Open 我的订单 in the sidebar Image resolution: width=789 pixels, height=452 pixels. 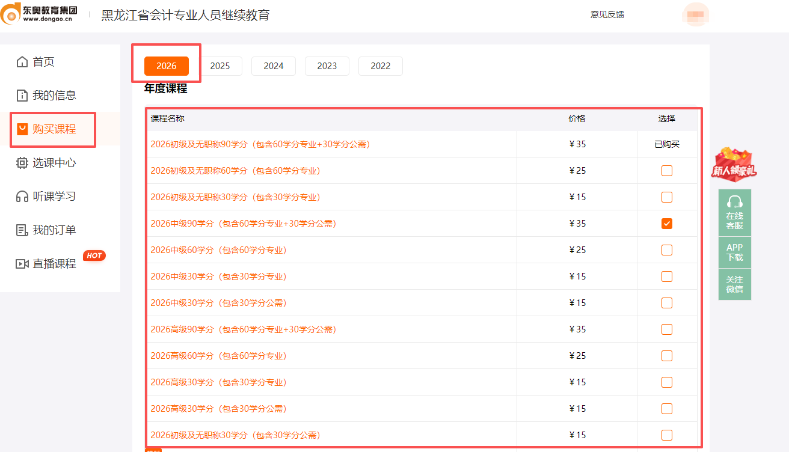coord(54,230)
